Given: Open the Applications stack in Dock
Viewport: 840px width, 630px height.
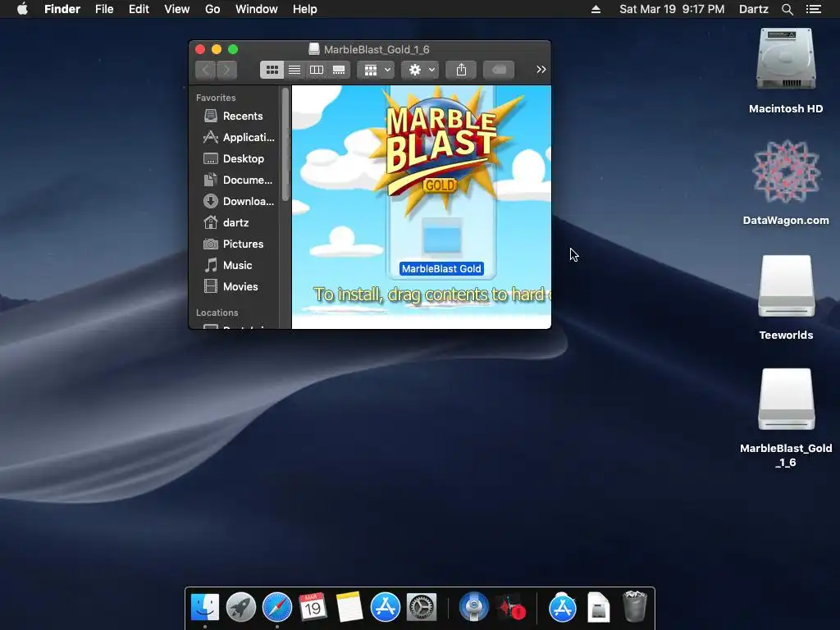Looking at the screenshot, I should [x=563, y=608].
